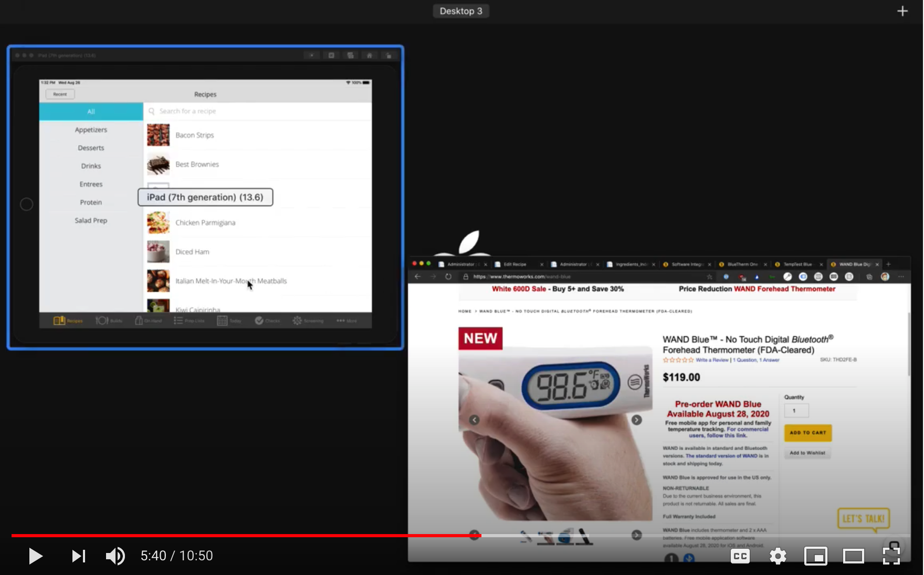This screenshot has height=575, width=924.
Task: Toggle closed captions on the video
Action: pos(740,556)
